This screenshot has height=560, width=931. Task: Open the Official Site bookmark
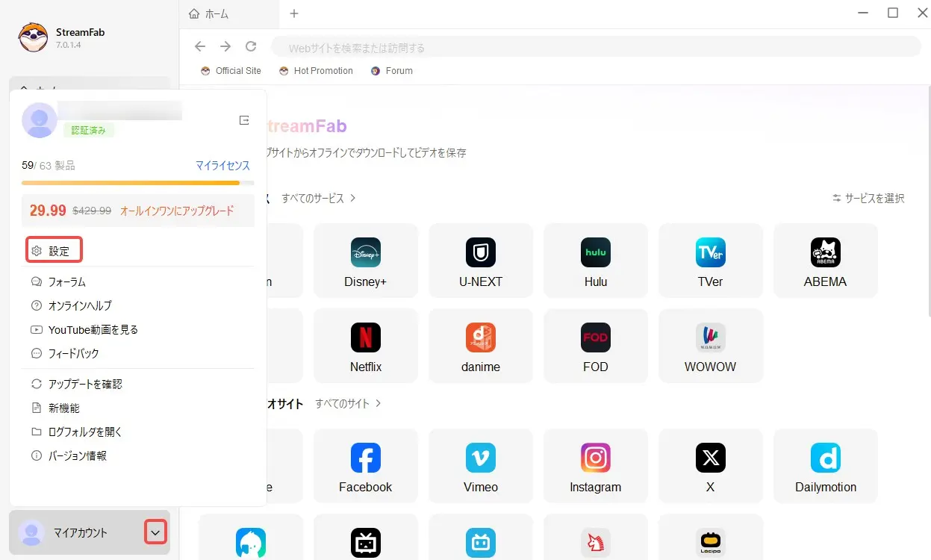[x=231, y=71]
